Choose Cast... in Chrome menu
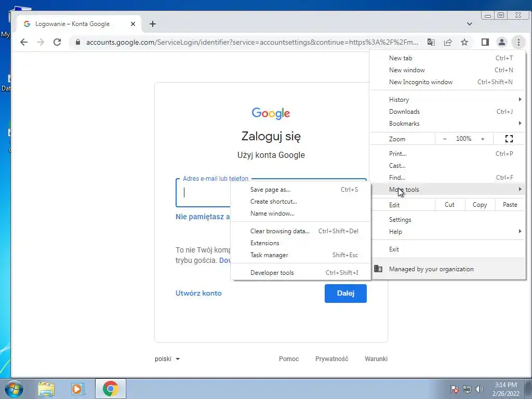532x399 pixels. (x=447, y=166)
